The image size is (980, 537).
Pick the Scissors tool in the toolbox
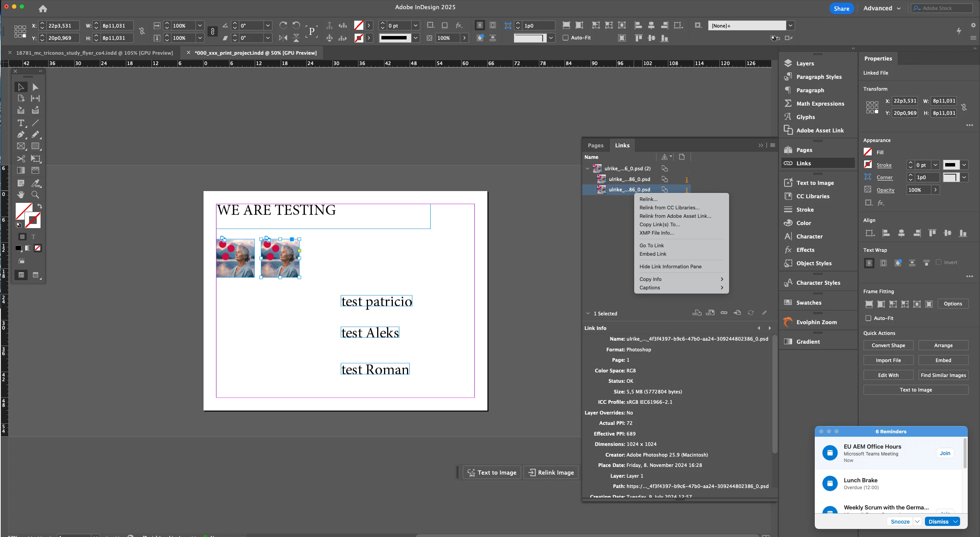(21, 158)
